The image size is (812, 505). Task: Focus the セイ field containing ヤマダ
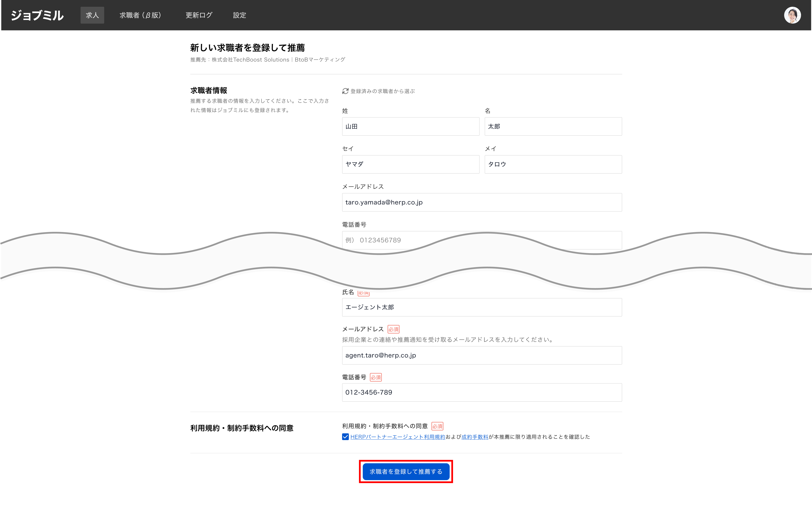pyautogui.click(x=410, y=164)
